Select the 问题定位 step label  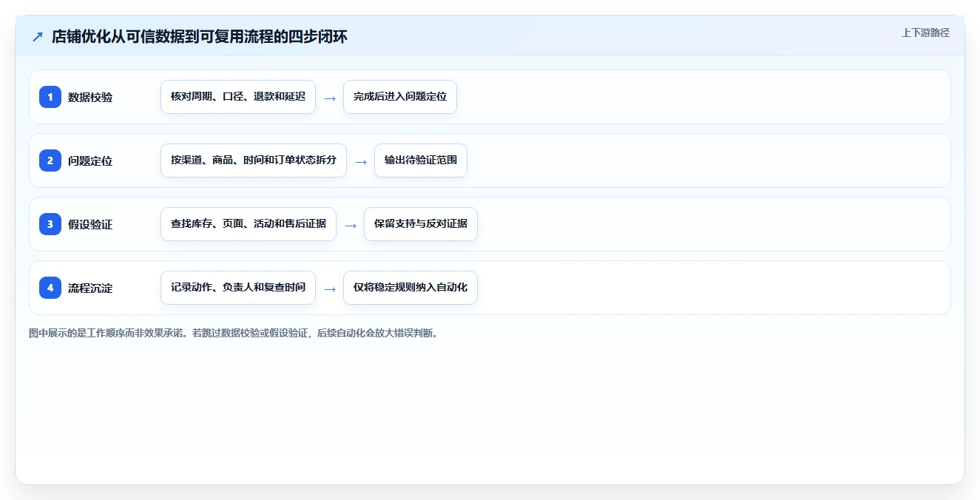tap(90, 161)
